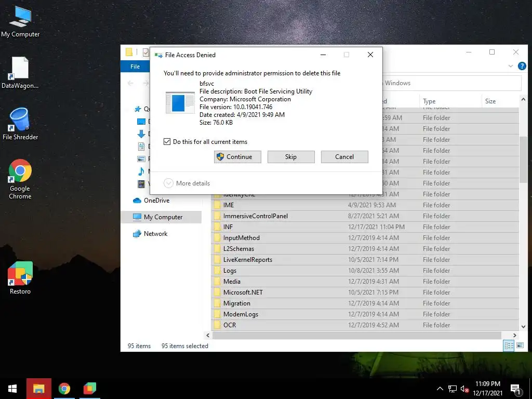Select the ModemLogs folder
532x399 pixels.
pyautogui.click(x=365, y=314)
